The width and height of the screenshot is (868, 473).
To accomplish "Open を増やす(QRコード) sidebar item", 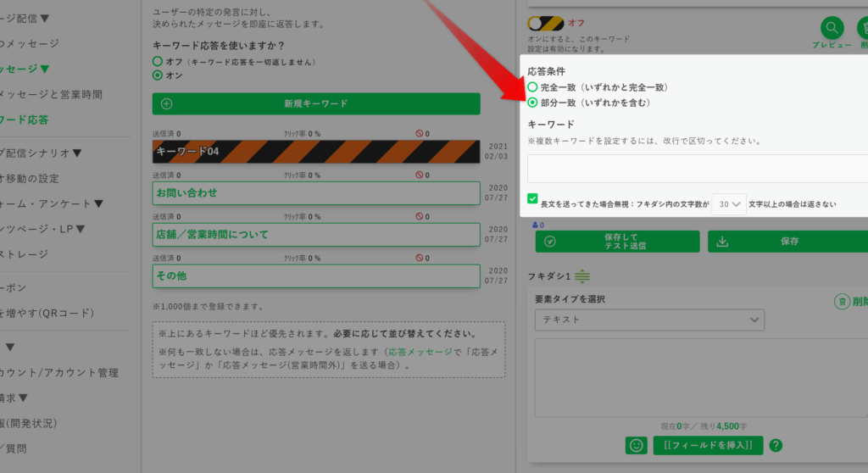I will coord(47,313).
